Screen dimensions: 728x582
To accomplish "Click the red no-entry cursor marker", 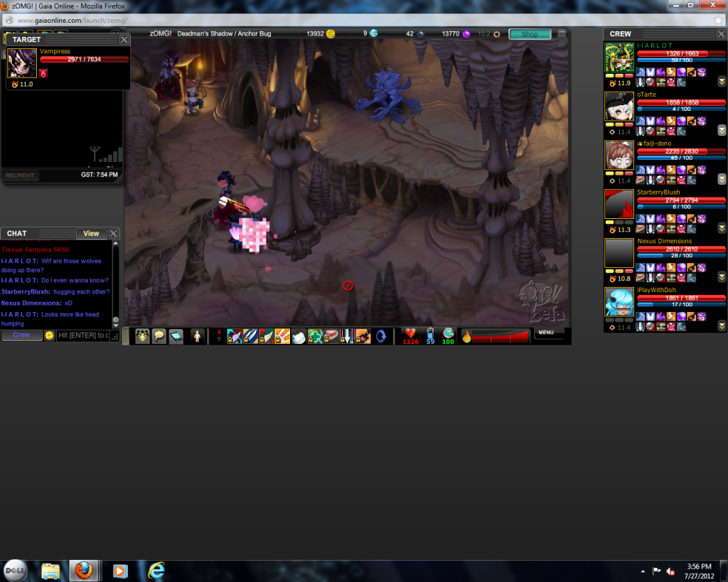I will (x=348, y=286).
